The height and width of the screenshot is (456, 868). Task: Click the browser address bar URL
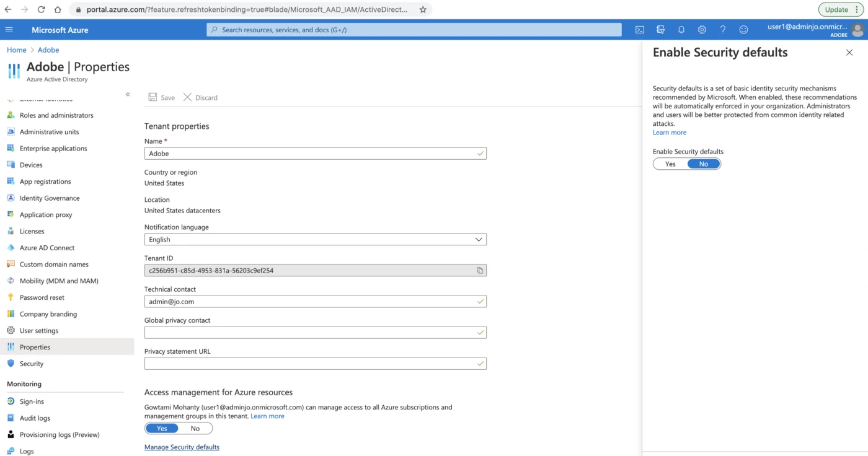247,9
